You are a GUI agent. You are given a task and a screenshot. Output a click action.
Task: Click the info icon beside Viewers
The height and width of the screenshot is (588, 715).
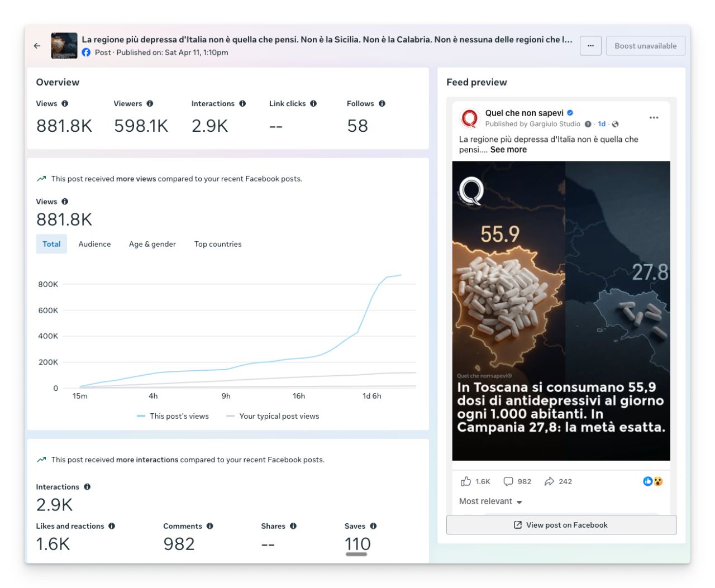click(x=150, y=103)
